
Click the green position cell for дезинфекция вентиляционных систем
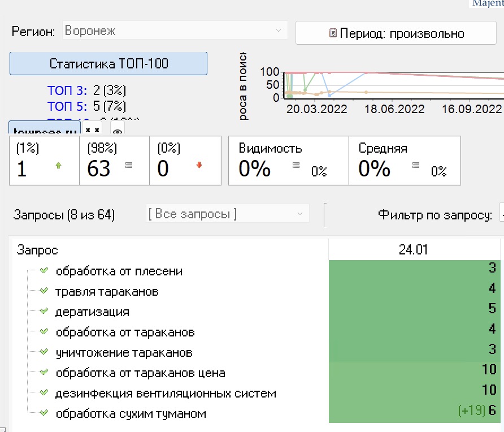click(414, 393)
